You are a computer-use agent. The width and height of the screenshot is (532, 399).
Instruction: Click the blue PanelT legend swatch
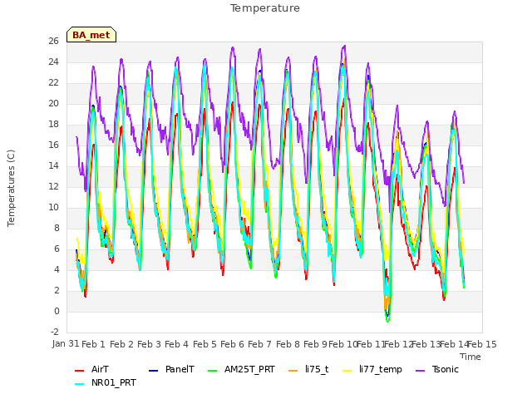coord(153,371)
